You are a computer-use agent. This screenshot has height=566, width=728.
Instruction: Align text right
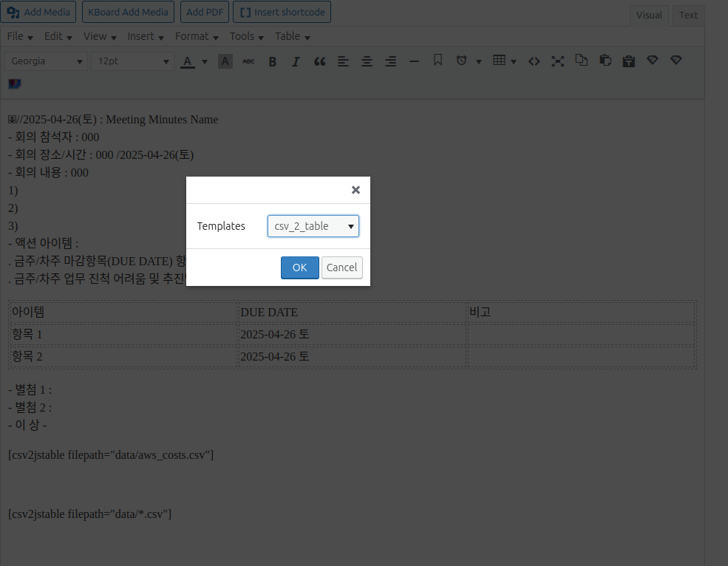390,61
